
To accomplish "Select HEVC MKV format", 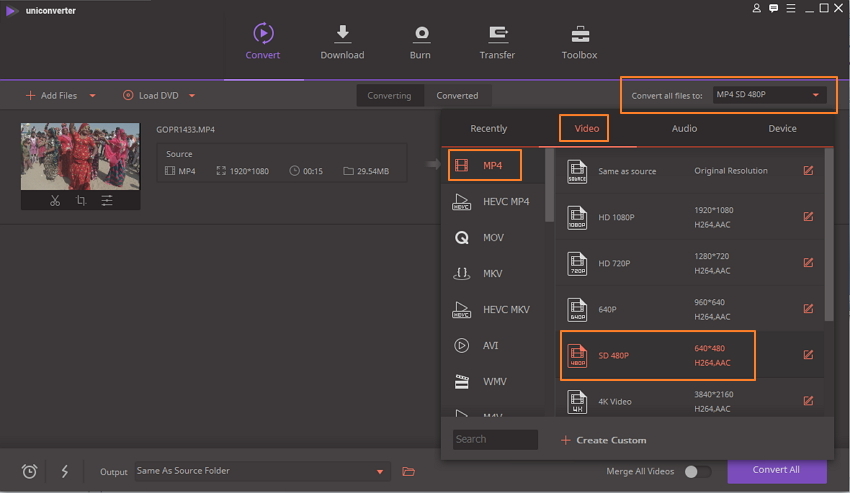I will click(x=493, y=309).
